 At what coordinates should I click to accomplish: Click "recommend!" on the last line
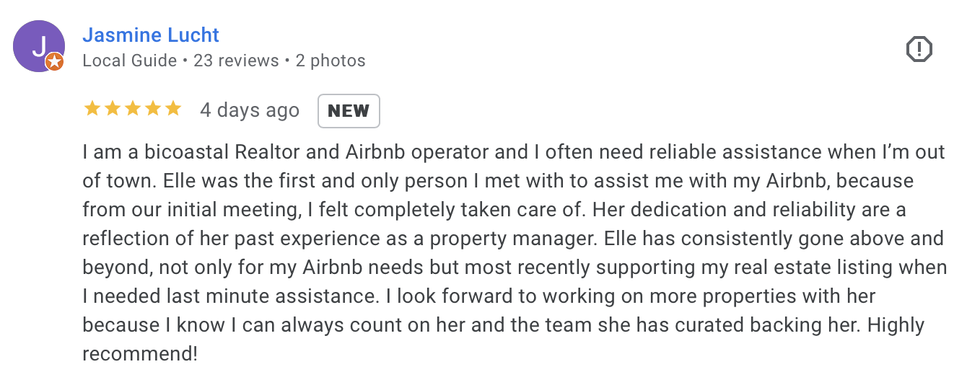pyautogui.click(x=140, y=354)
